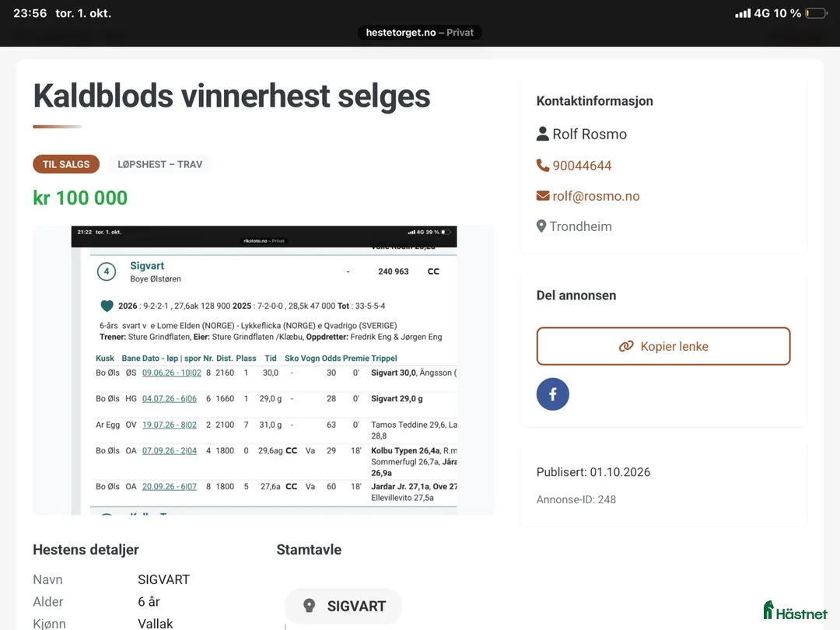The image size is (840, 630).
Task: Click the pedigree pin icon beside SIGVART
Action: pyautogui.click(x=309, y=606)
